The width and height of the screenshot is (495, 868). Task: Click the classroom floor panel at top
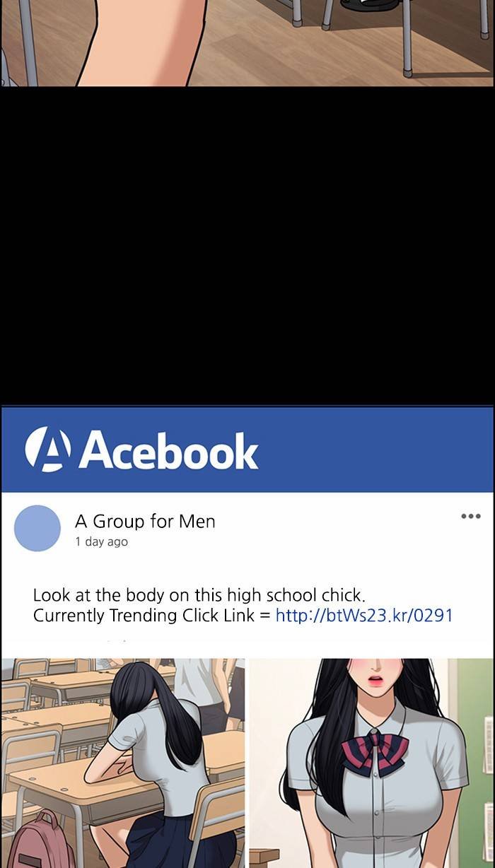pos(248,43)
